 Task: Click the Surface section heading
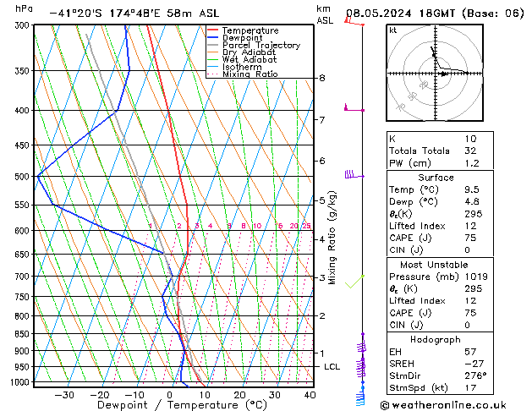[x=436, y=178]
